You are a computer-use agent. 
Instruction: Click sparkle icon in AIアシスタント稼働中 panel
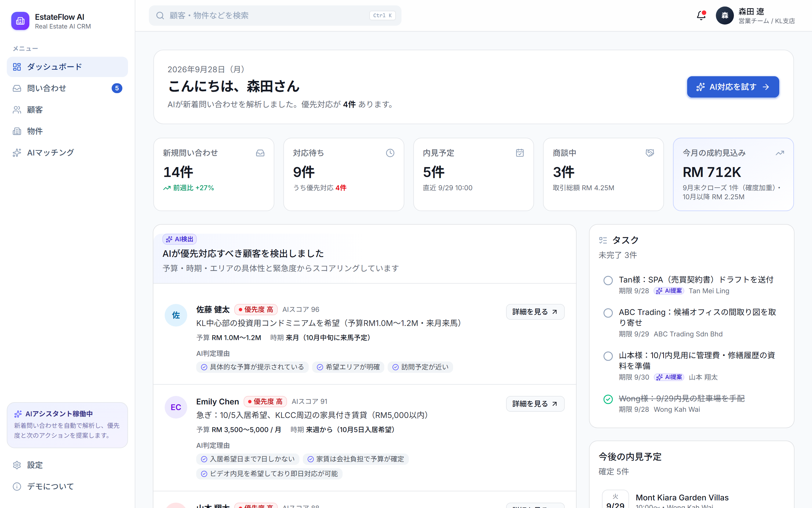(x=18, y=414)
